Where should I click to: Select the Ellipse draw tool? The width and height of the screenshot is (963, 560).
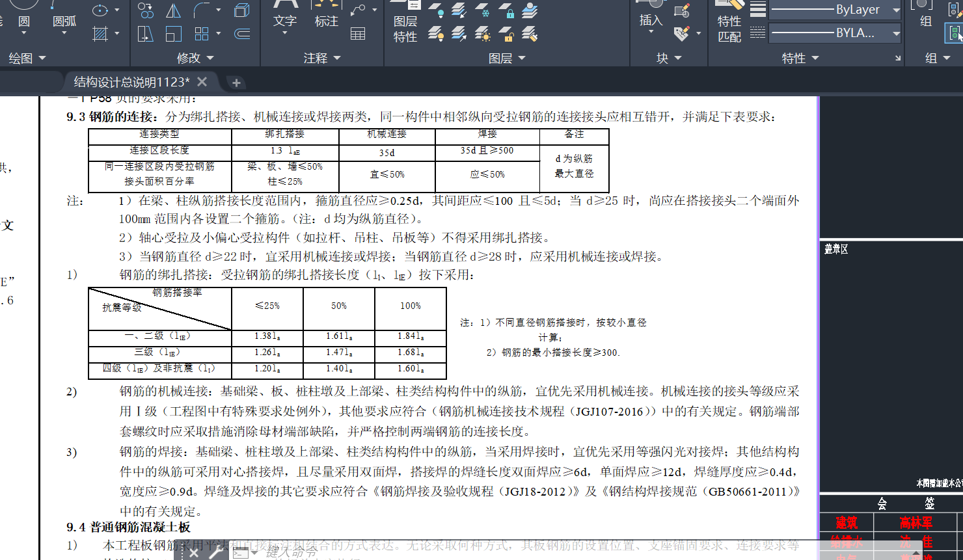100,10
